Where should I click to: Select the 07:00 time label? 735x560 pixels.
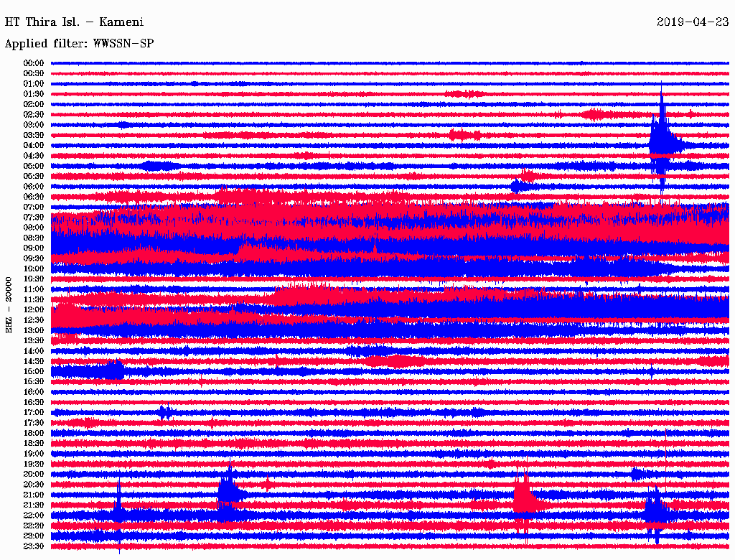tap(34, 207)
